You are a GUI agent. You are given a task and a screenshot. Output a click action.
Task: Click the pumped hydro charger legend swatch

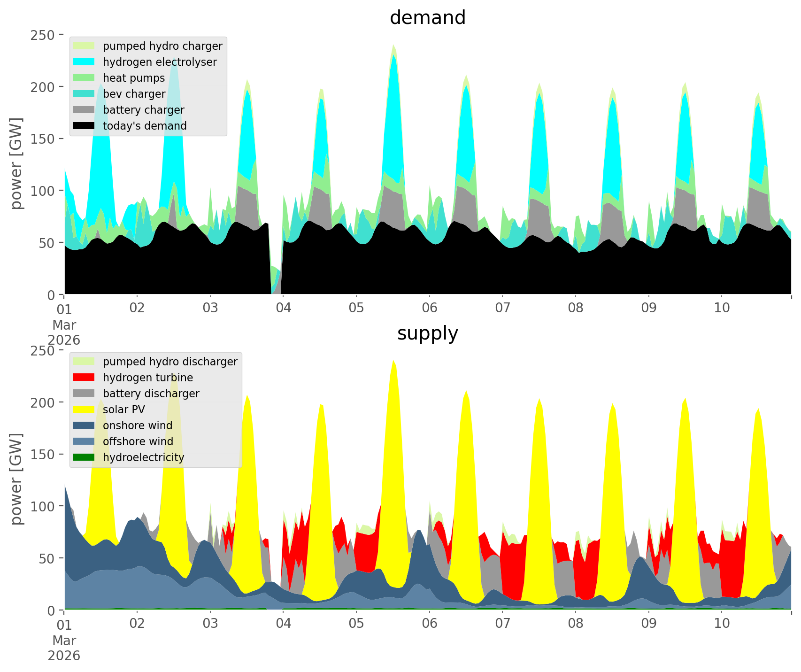(x=85, y=46)
